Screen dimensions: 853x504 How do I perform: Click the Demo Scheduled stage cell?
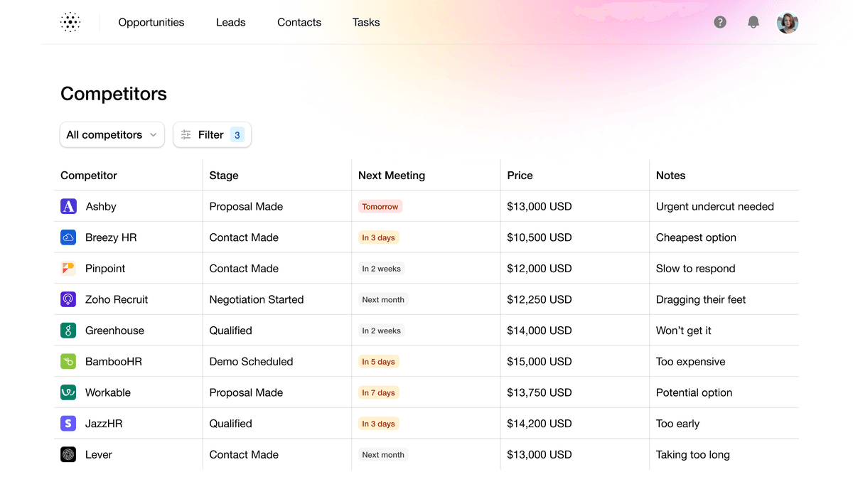[251, 361]
